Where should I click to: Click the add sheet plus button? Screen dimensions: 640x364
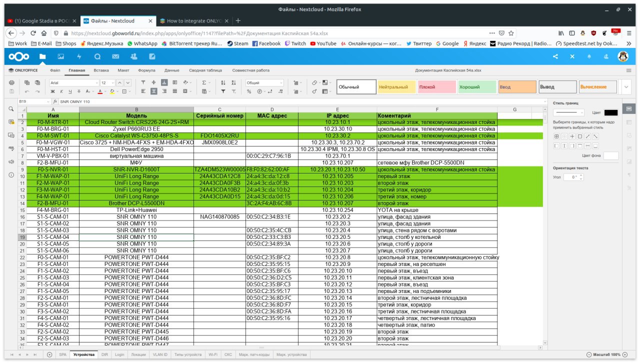(49, 354)
